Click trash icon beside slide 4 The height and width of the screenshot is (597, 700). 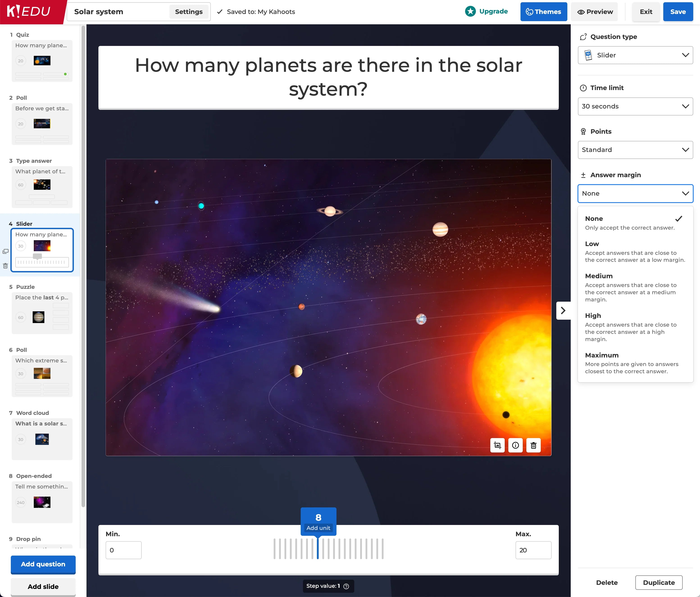(5, 266)
